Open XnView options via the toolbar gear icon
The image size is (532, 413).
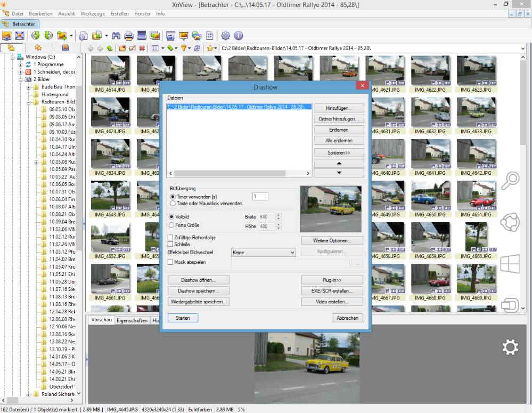click(225, 36)
